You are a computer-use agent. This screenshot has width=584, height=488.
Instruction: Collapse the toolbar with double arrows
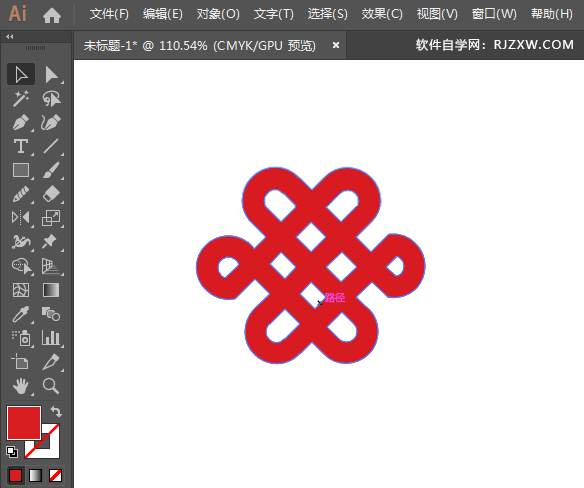click(x=10, y=37)
